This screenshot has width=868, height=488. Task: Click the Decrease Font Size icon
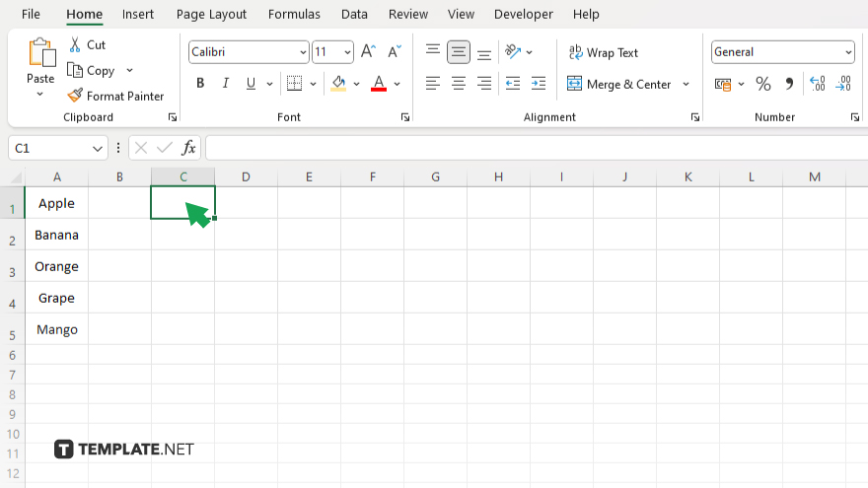click(394, 52)
